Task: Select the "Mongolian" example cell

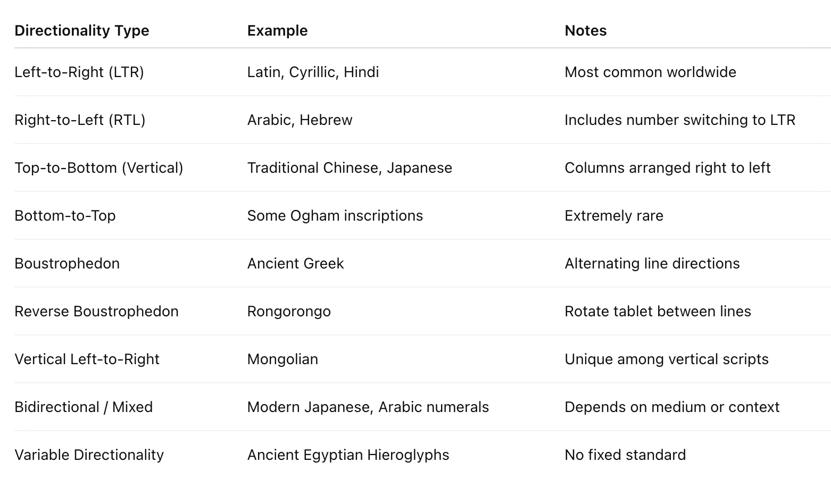Action: (282, 359)
